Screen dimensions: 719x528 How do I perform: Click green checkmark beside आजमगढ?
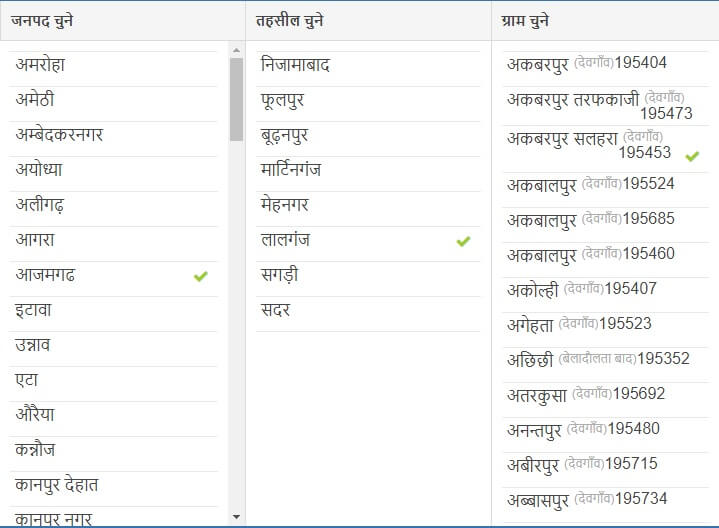200,276
